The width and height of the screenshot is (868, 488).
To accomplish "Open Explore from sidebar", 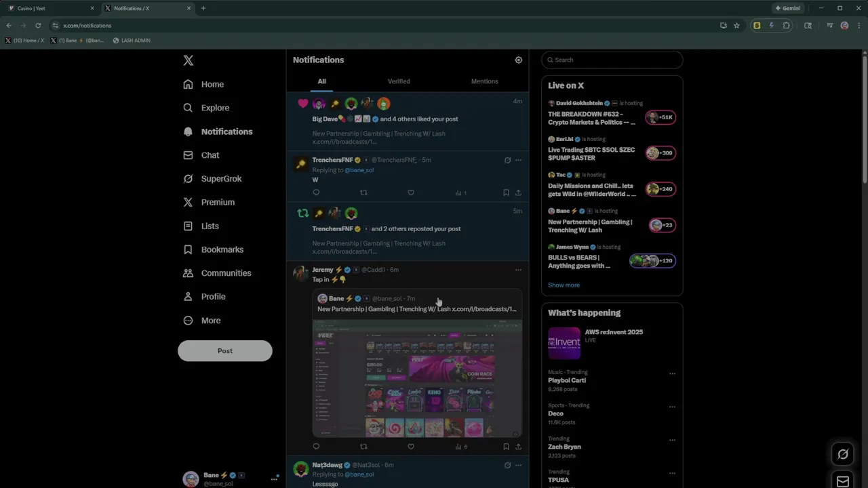I will tap(206, 108).
